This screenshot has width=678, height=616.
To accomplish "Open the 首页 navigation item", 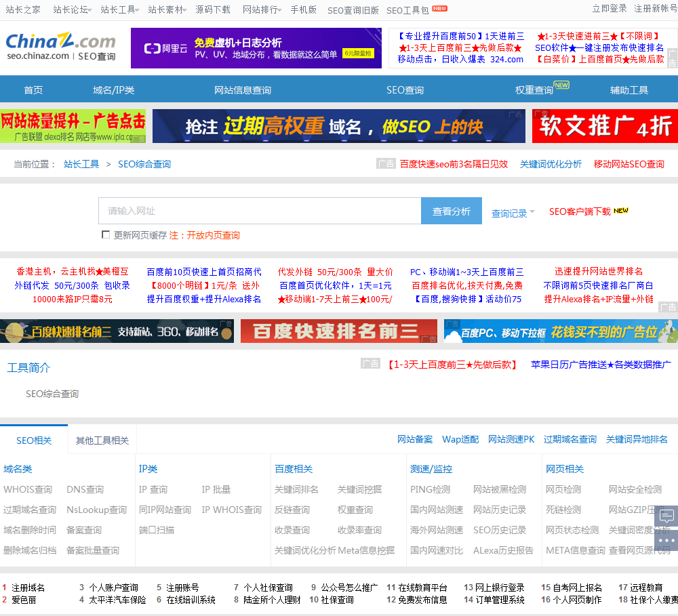I will click(x=33, y=90).
